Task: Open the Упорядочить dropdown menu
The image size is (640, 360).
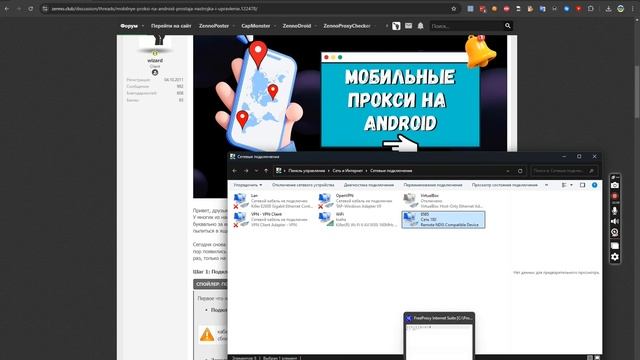Action: 248,185
